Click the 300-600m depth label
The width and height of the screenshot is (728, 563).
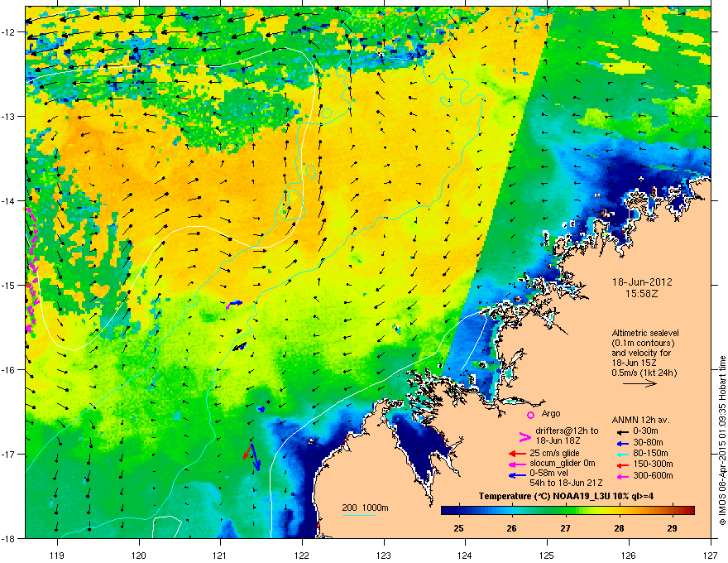653,475
